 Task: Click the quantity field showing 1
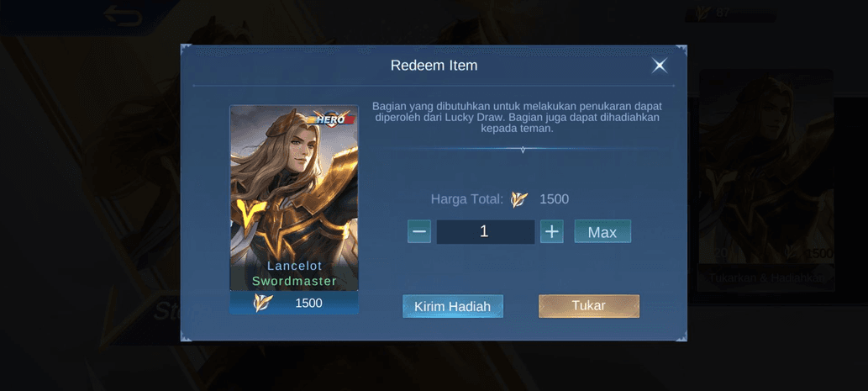coord(486,231)
